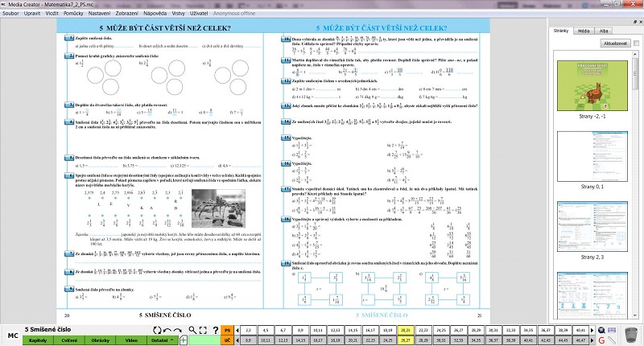Go to UČ pages 46,47

(580, 340)
